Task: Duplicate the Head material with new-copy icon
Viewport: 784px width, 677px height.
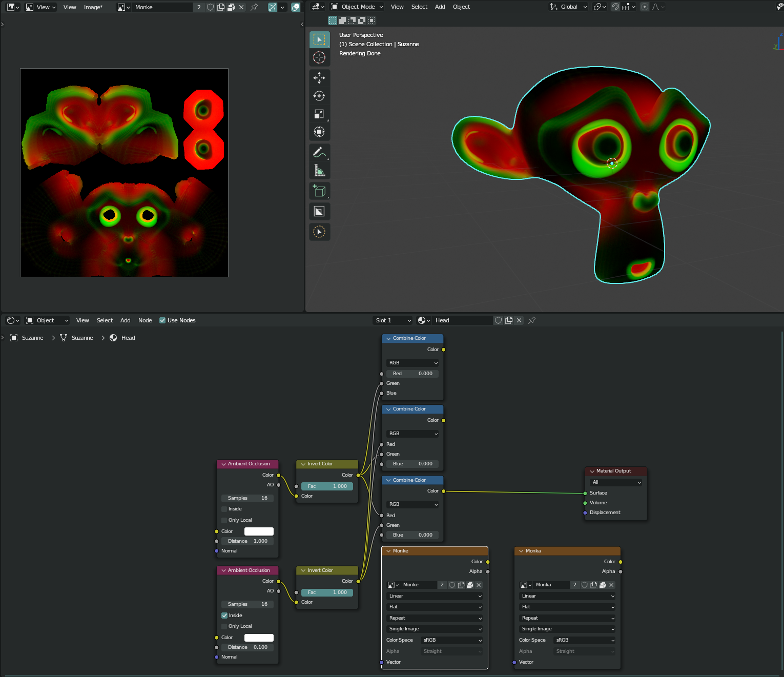Action: 509,320
